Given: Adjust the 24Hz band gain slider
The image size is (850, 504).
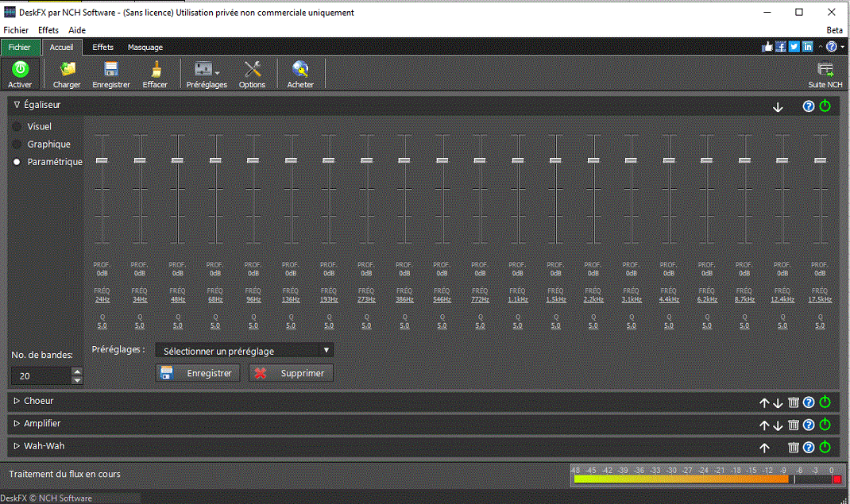Looking at the screenshot, I should (102, 159).
